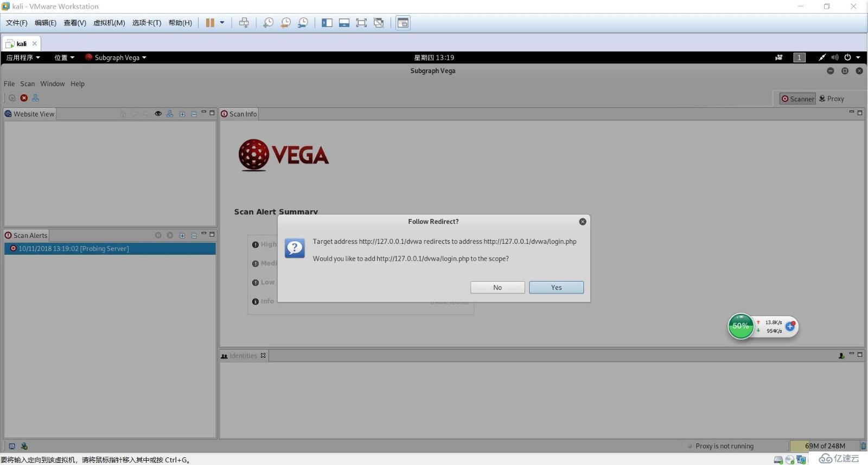The height and width of the screenshot is (465, 868).
Task: Select the Scan Alerts tab
Action: tap(26, 235)
